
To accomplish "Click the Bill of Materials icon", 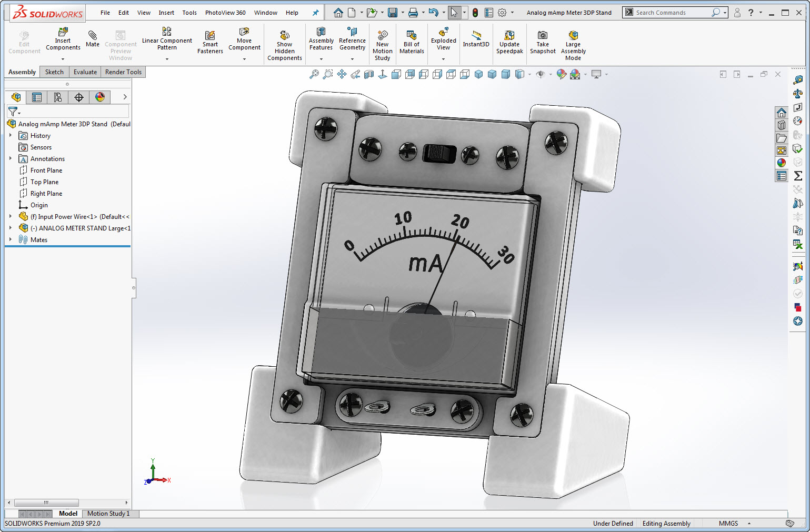I will [x=412, y=35].
